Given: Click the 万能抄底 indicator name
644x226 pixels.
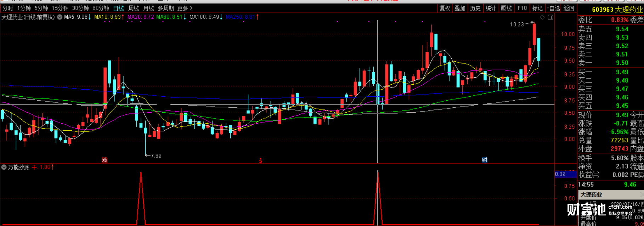Looking at the screenshot, I should (x=19, y=167).
